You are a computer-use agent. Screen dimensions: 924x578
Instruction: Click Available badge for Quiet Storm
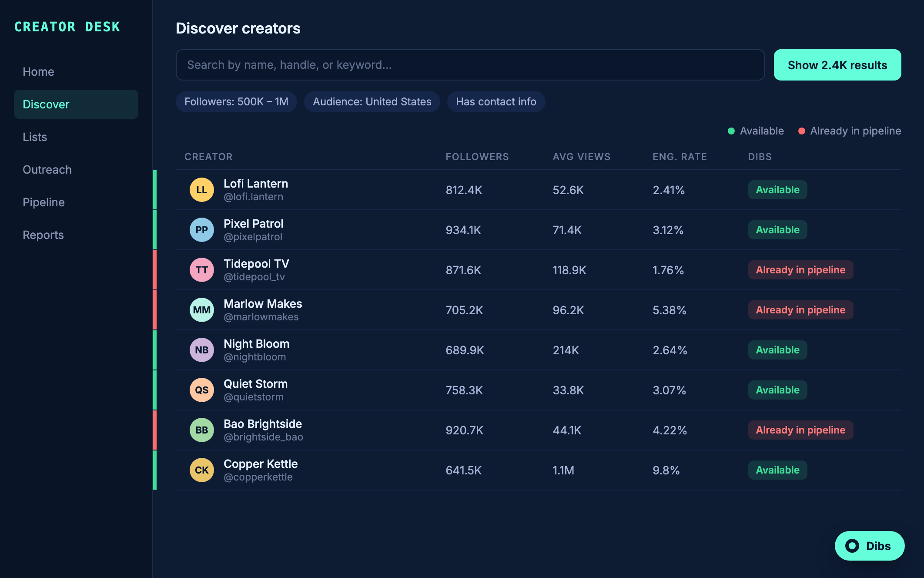(x=777, y=390)
